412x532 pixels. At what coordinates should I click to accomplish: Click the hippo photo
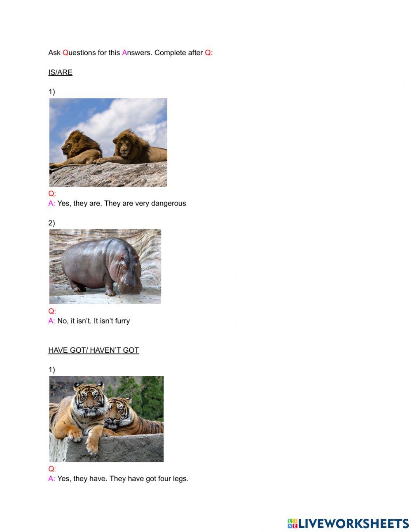point(105,267)
